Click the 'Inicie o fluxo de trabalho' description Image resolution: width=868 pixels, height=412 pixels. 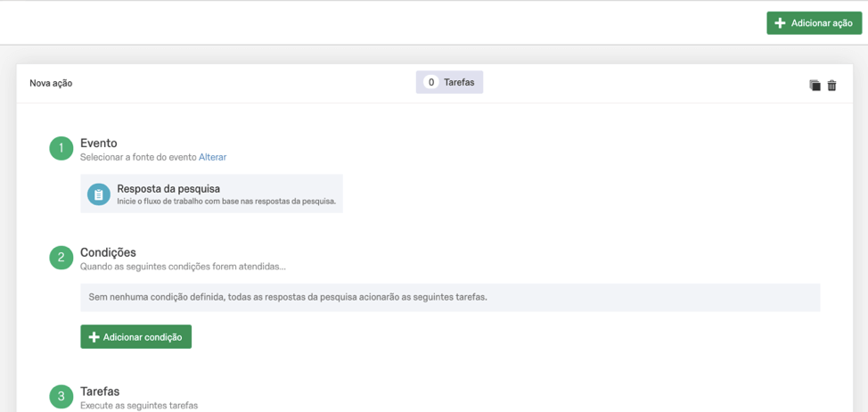(x=226, y=201)
